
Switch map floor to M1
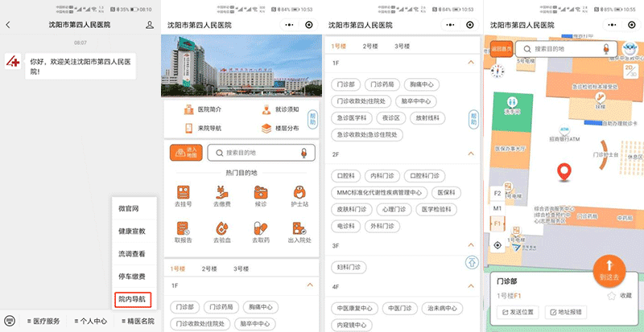click(x=497, y=208)
